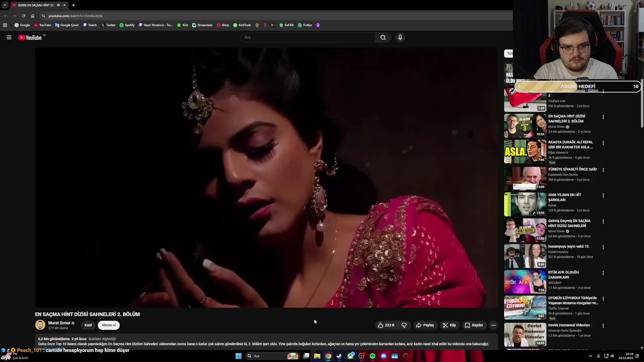Open Devlet Hastanesi Videoları title
The height and width of the screenshot is (362, 644).
(x=569, y=325)
